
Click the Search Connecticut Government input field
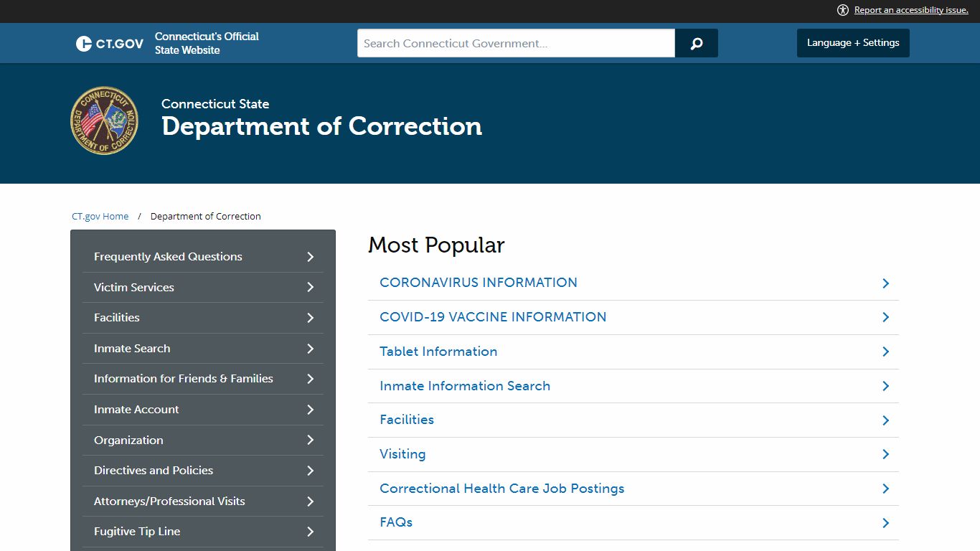coord(515,43)
